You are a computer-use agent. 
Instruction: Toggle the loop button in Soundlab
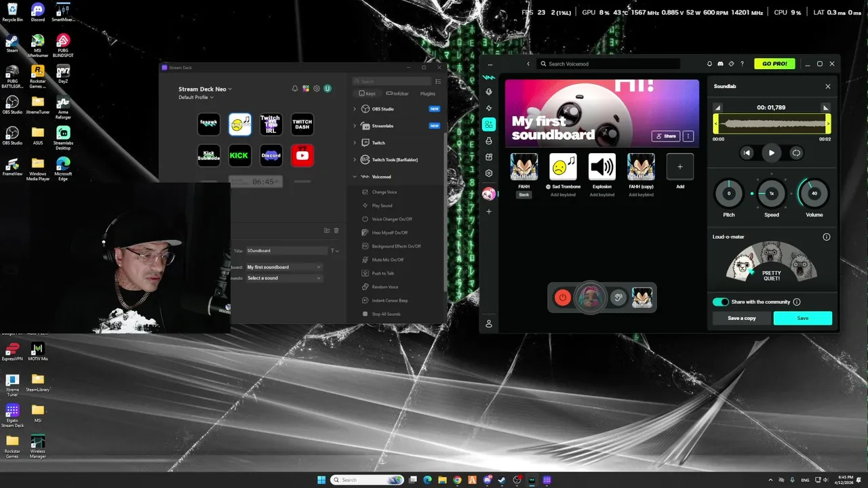tap(796, 153)
